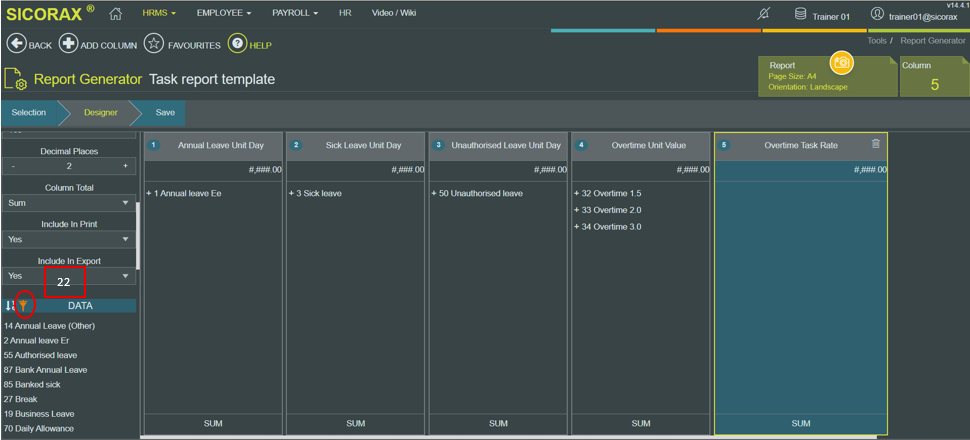Click the muted notification bell icon
The height and width of the screenshot is (440, 970).
point(764,14)
